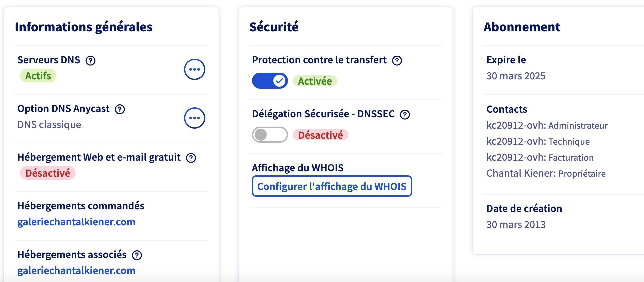Open the Serveurs DNS actions menu
Image resolution: width=644 pixels, height=282 pixels.
pos(195,69)
